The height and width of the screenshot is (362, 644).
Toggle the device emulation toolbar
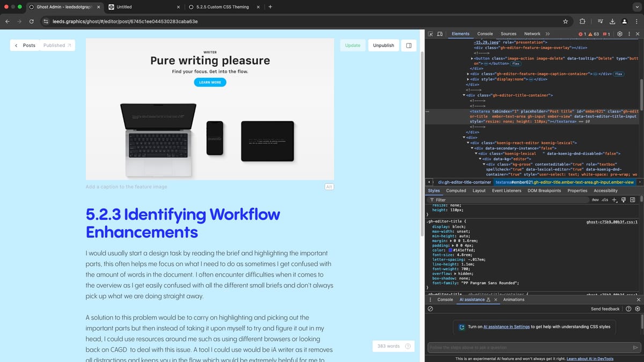click(441, 33)
